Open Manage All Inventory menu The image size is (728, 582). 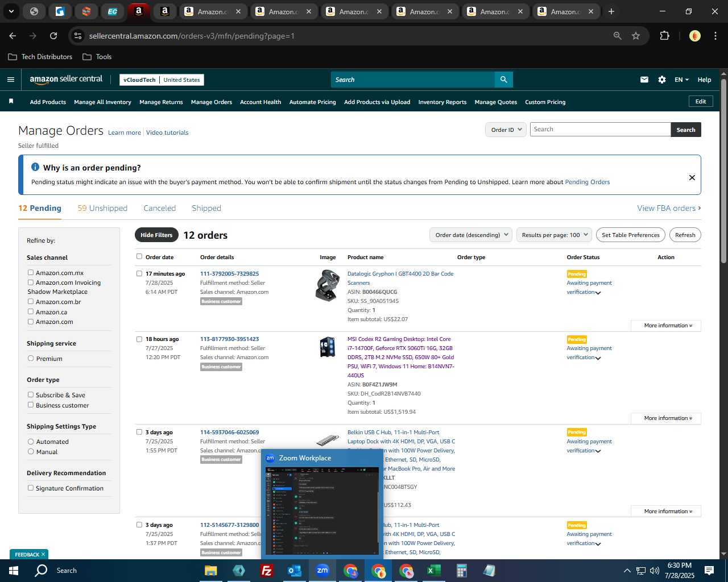click(x=102, y=102)
